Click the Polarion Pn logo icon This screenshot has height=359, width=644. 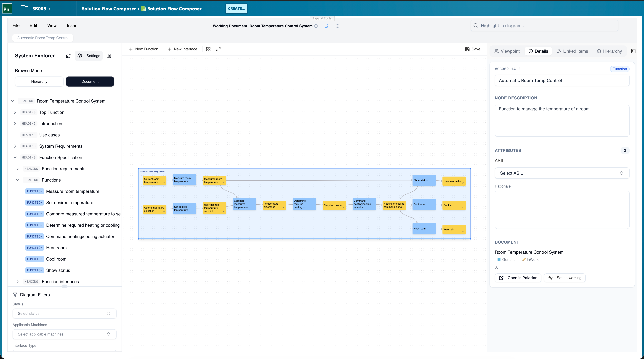point(7,9)
